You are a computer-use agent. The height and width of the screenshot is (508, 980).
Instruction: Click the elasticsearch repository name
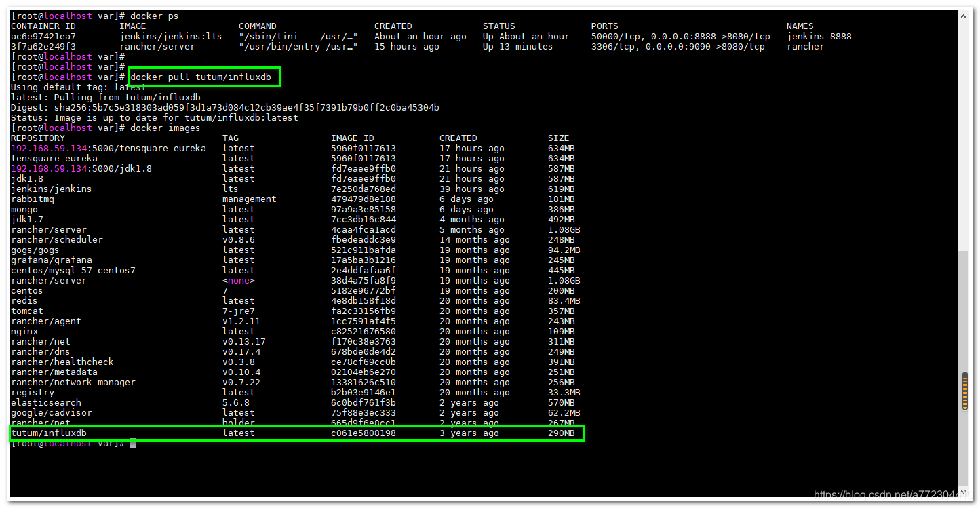point(46,403)
